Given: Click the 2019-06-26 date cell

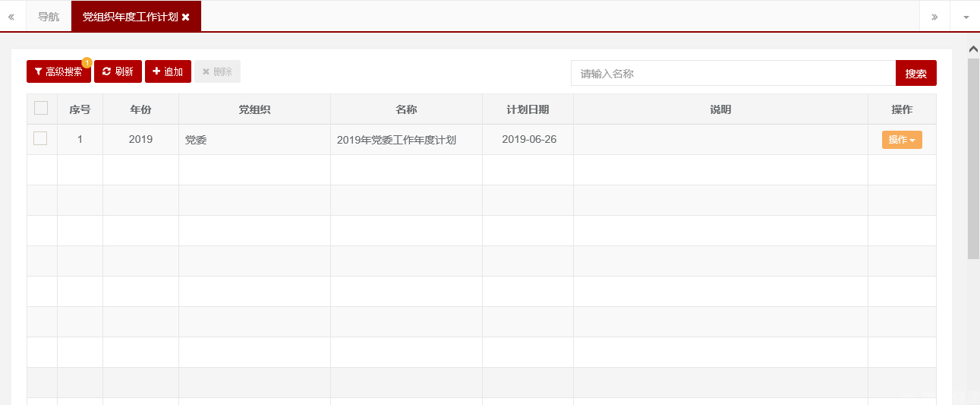Looking at the screenshot, I should [528, 140].
